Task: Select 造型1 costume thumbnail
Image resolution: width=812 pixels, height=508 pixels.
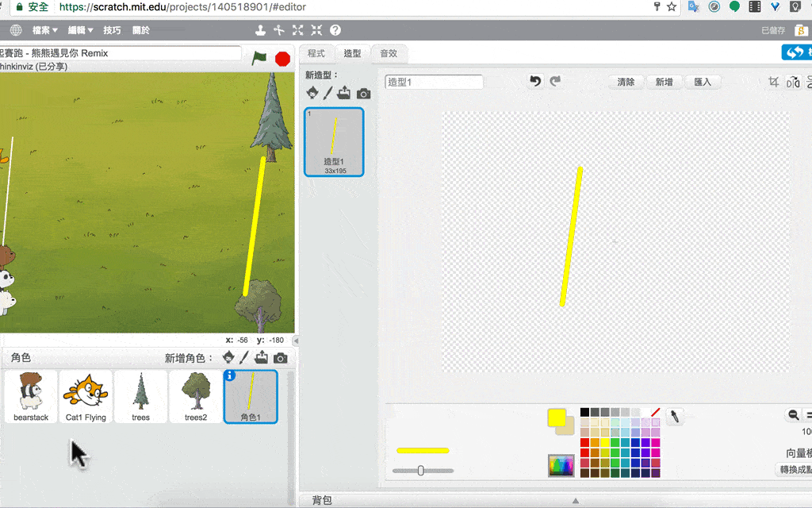Action: tap(334, 142)
